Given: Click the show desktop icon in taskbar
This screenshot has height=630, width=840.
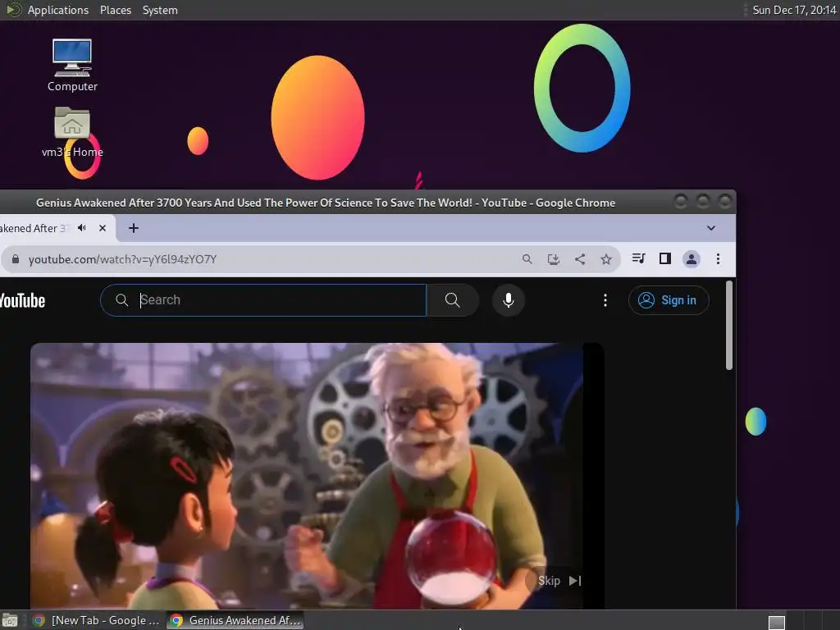Looking at the screenshot, I should 10,620.
